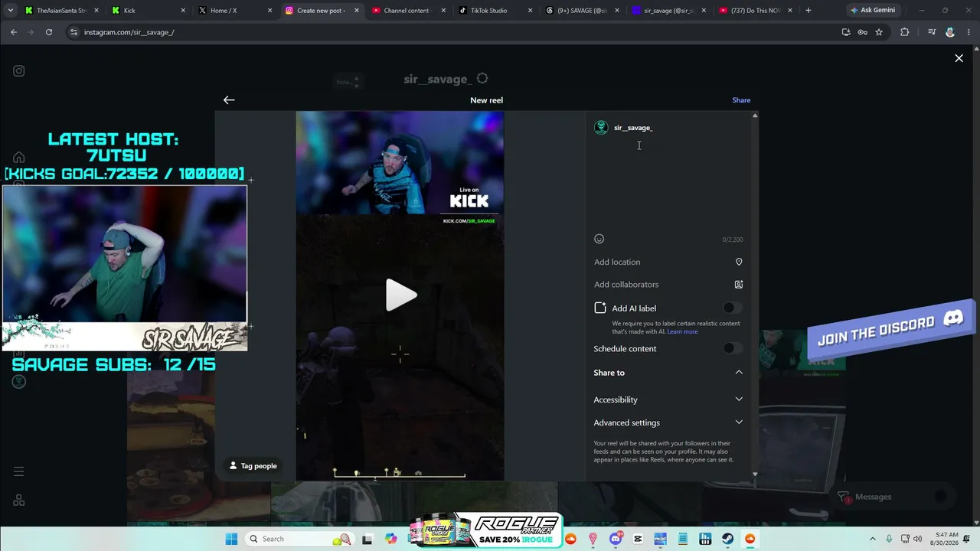Open Steam from the taskbar

(x=727, y=539)
